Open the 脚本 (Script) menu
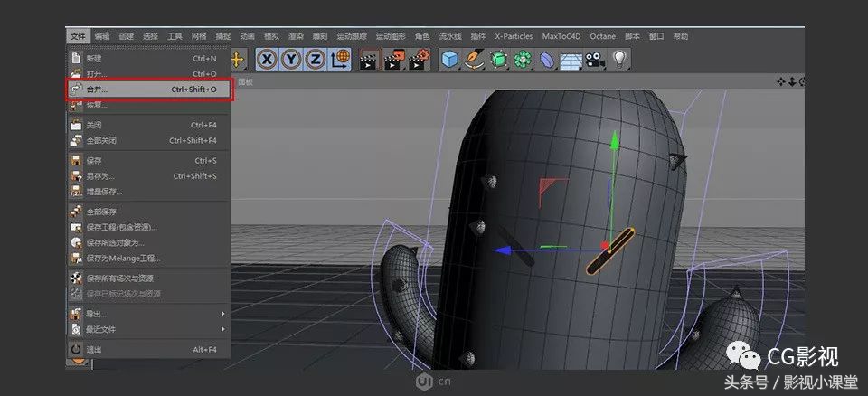Viewport: 868px width, 396px height. [632, 36]
